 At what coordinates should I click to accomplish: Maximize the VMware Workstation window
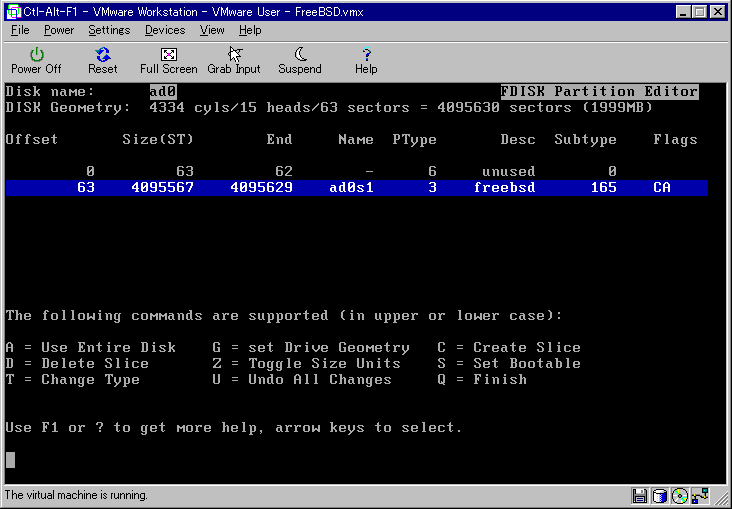coord(700,12)
